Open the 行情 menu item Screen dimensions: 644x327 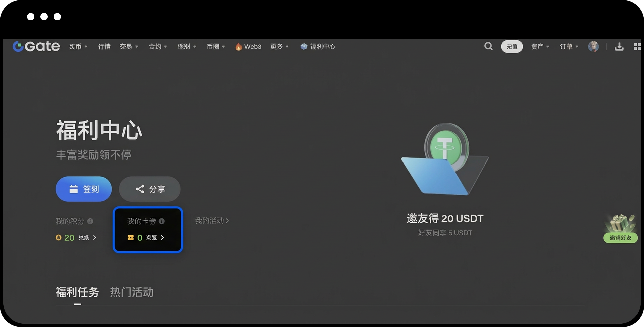coord(104,47)
